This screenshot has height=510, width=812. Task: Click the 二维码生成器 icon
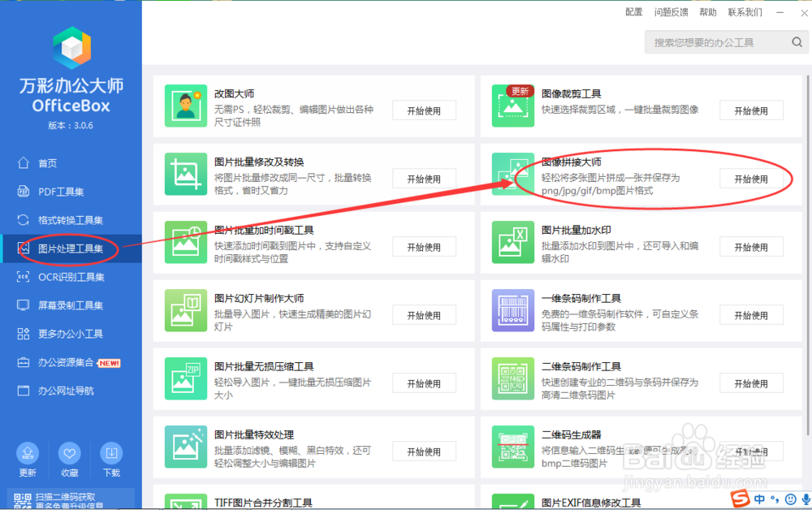pyautogui.click(x=512, y=447)
